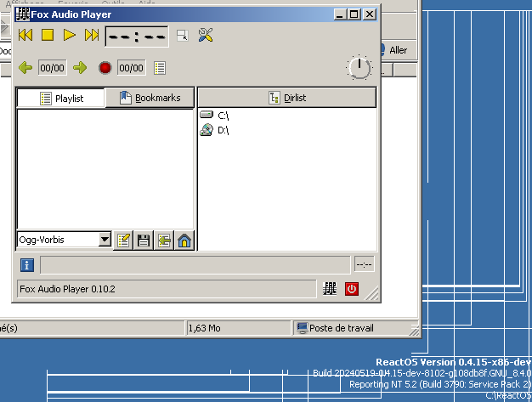Go back with the green left arrow
532x402 pixels.
(25, 67)
